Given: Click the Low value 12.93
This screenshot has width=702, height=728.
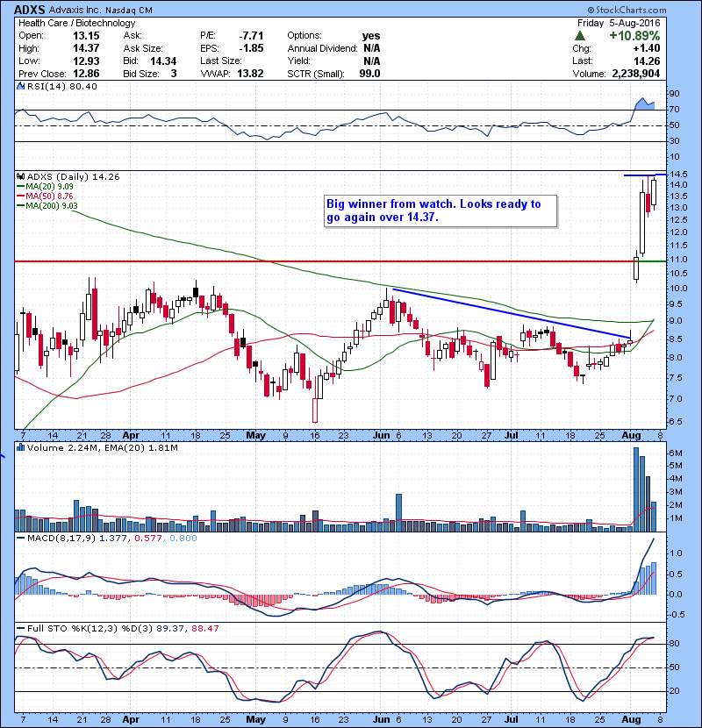Looking at the screenshot, I should [86, 61].
